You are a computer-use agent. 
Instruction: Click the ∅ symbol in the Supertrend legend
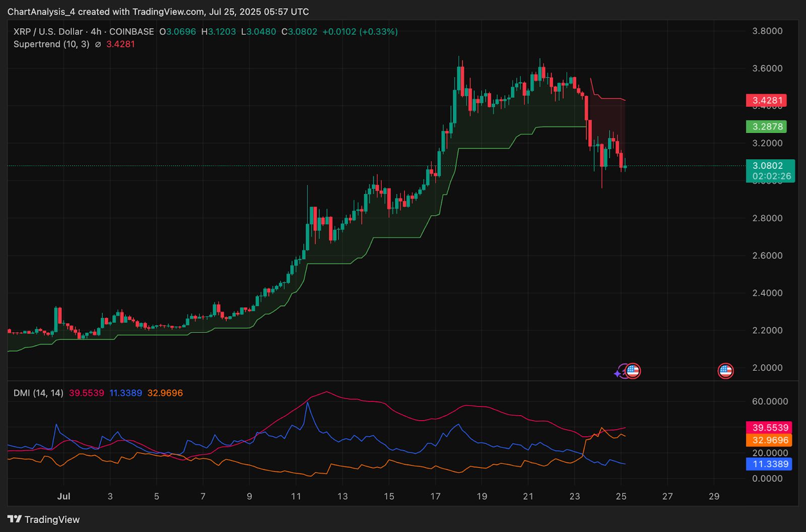pos(98,44)
